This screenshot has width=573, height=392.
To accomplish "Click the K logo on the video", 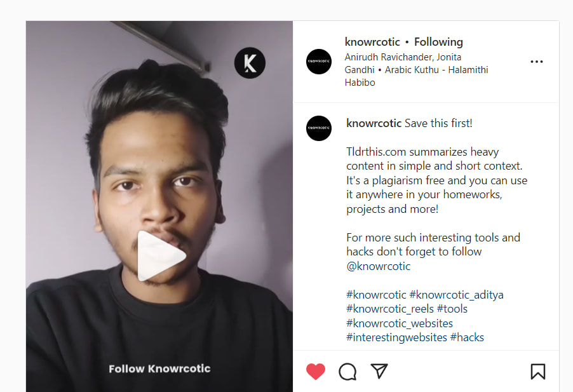I will point(250,63).
